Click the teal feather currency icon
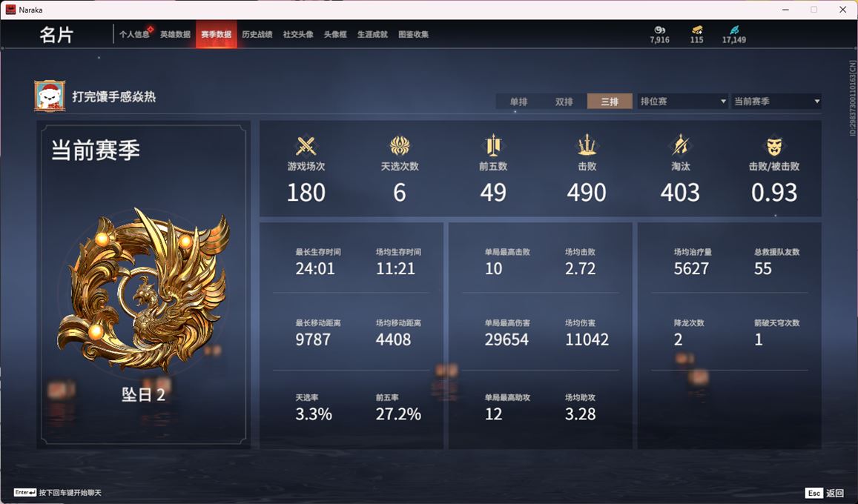The width and height of the screenshot is (858, 504). pyautogui.click(x=734, y=30)
